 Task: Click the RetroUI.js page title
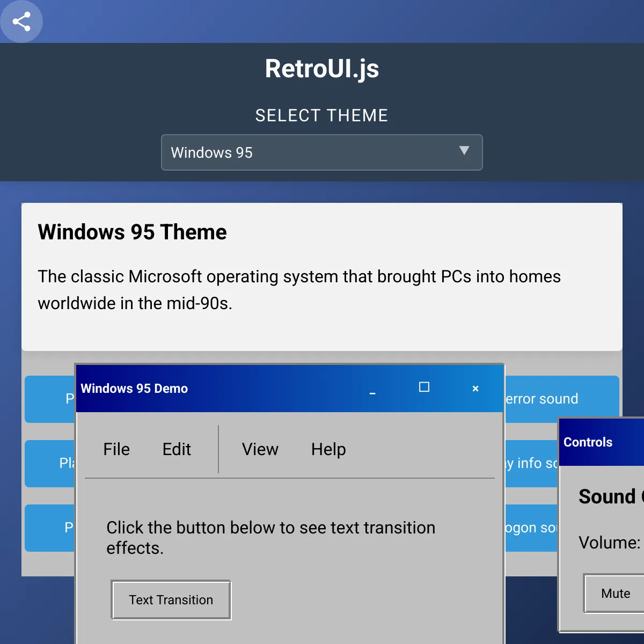pyautogui.click(x=322, y=69)
